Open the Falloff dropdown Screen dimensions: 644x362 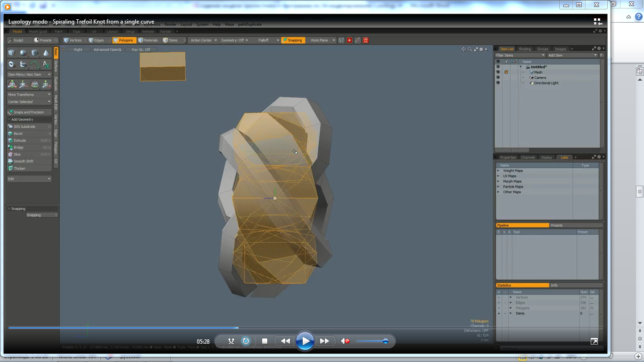pyautogui.click(x=265, y=40)
